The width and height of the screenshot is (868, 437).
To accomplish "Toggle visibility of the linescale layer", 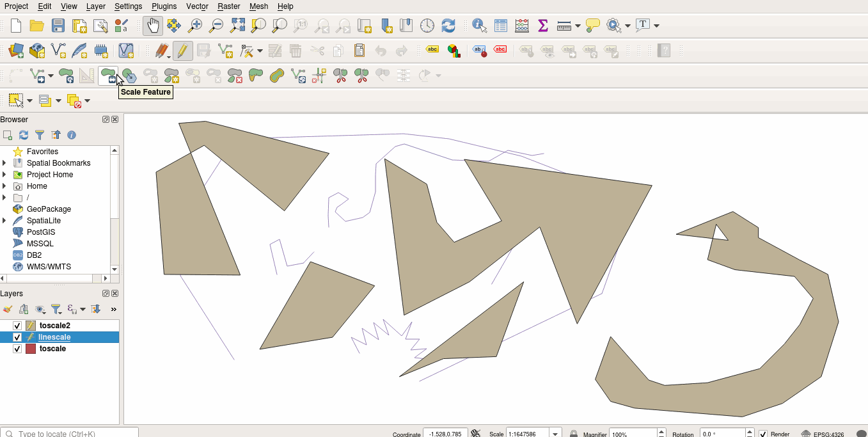I will (17, 337).
